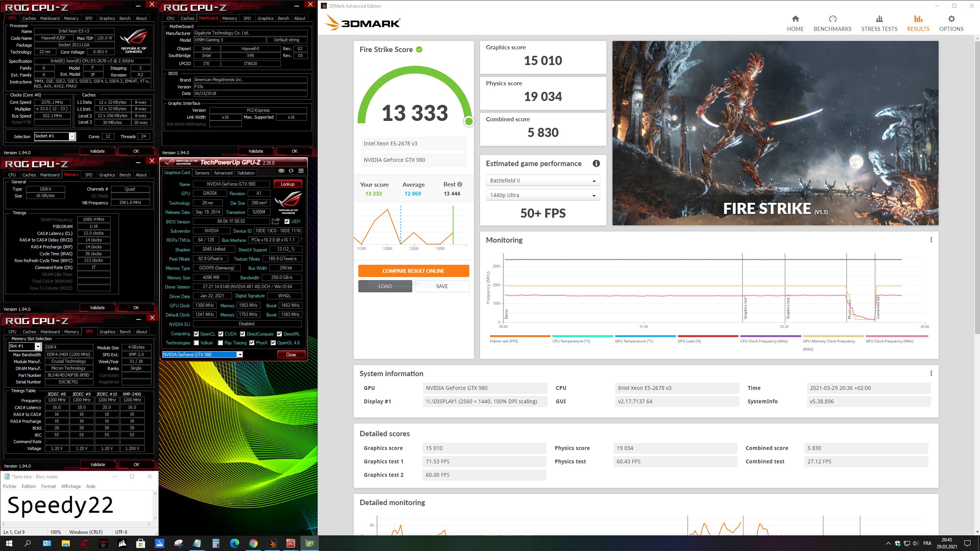Click OK in Memory CPU-Z window

(x=136, y=308)
